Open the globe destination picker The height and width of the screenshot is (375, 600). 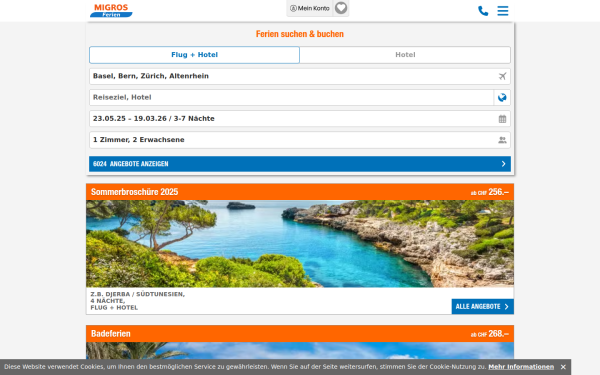tap(502, 98)
